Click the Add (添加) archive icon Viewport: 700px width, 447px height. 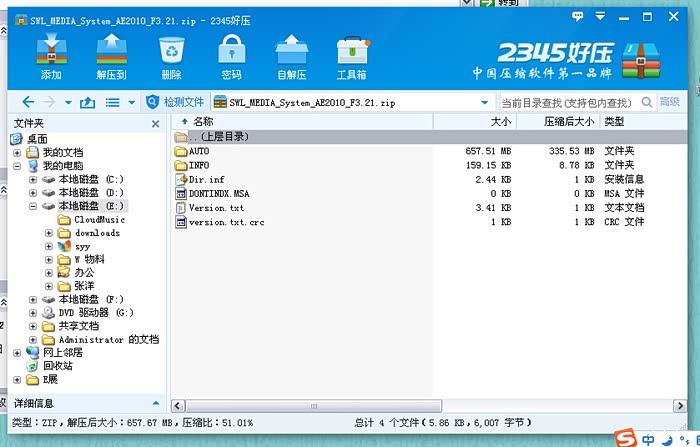[50, 57]
